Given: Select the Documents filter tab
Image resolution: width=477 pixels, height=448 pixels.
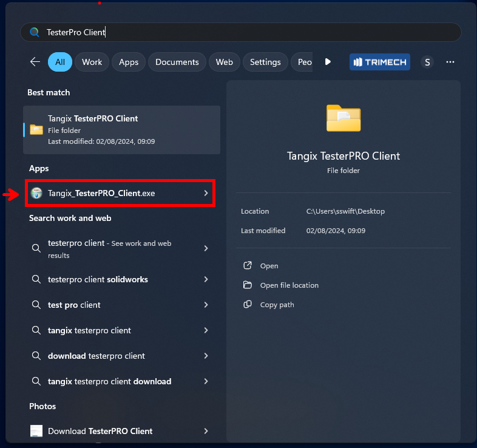Looking at the screenshot, I should click(177, 62).
